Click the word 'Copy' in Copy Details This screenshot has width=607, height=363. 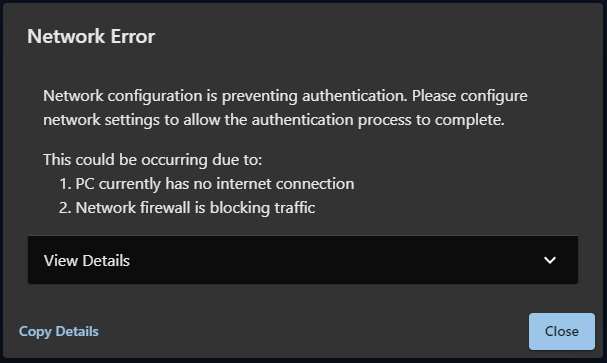[x=35, y=332]
